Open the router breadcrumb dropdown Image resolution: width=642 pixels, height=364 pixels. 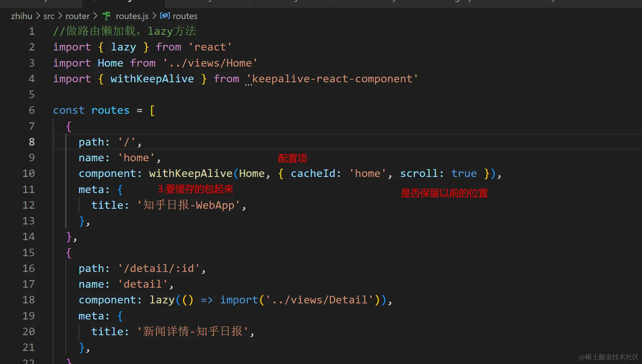pyautogui.click(x=77, y=16)
